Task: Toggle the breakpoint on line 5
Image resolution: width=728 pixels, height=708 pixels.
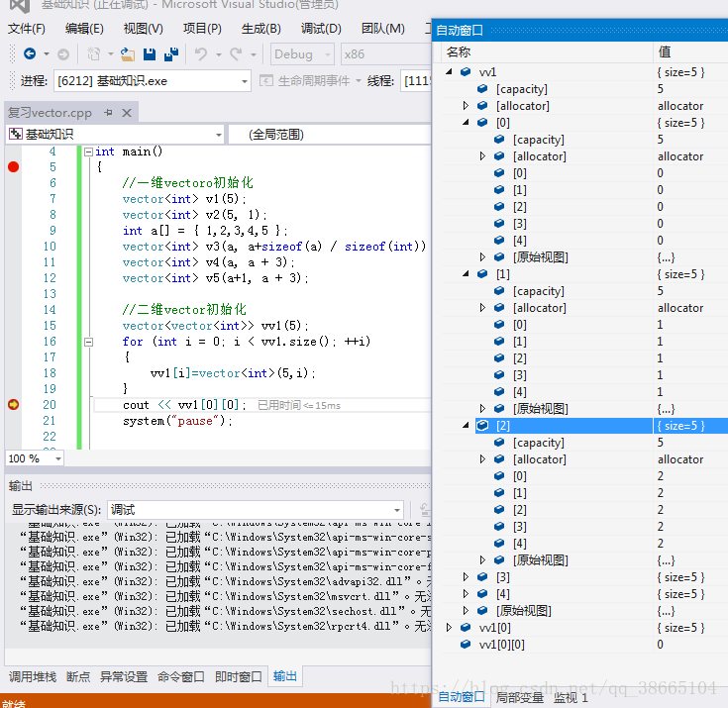Action: pos(14,166)
